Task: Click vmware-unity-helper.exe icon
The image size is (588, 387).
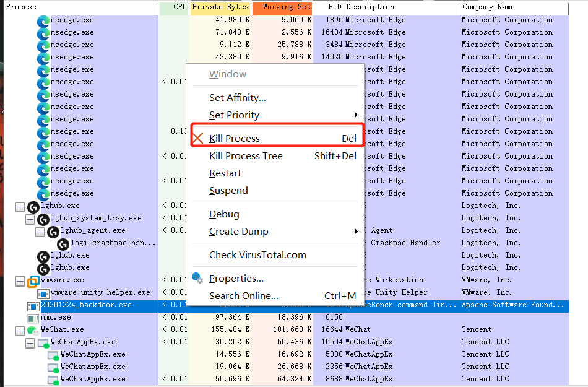Action: point(43,294)
